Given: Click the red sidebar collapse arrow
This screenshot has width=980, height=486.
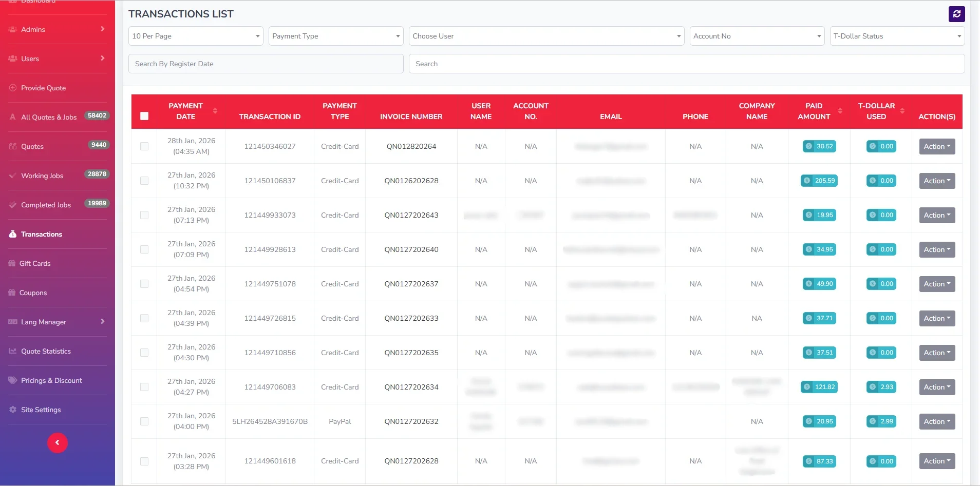Looking at the screenshot, I should (58, 442).
